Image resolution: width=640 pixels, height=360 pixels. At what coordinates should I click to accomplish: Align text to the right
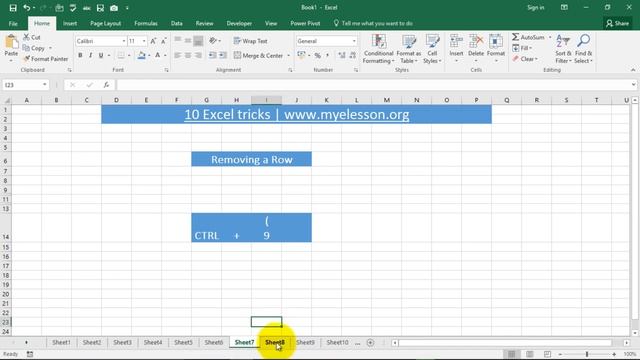[198, 56]
